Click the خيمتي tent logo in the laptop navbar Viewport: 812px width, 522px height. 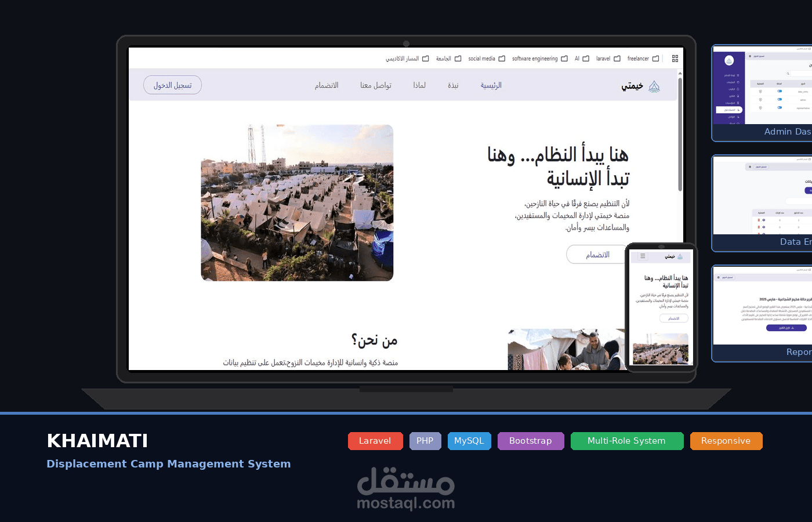tap(654, 86)
